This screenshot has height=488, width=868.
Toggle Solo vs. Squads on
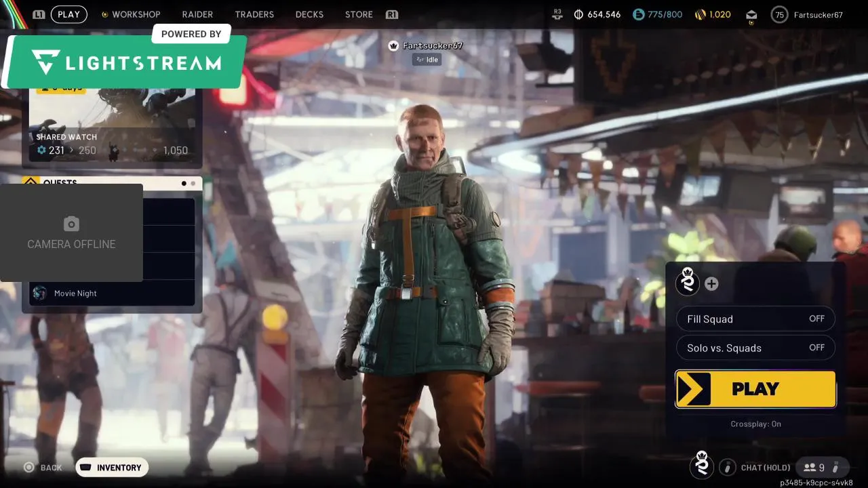pos(755,348)
